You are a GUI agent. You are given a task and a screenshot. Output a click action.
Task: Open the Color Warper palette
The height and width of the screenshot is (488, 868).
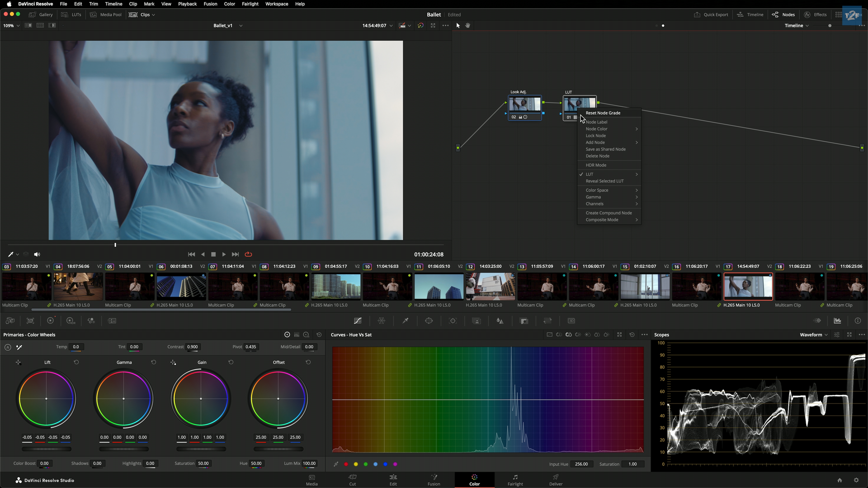[x=381, y=321]
